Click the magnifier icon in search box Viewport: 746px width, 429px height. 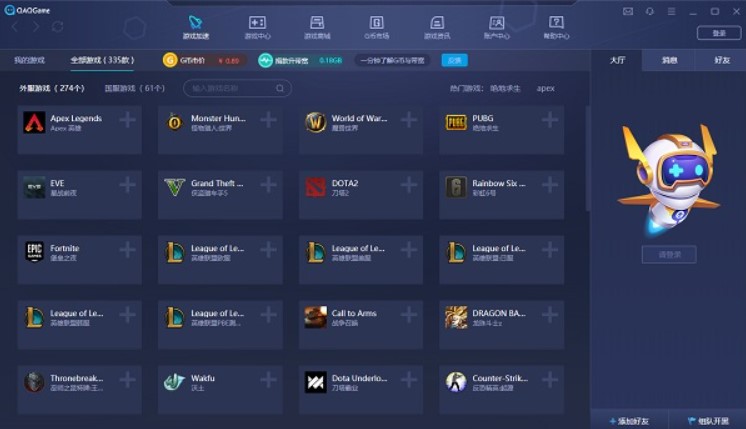280,88
